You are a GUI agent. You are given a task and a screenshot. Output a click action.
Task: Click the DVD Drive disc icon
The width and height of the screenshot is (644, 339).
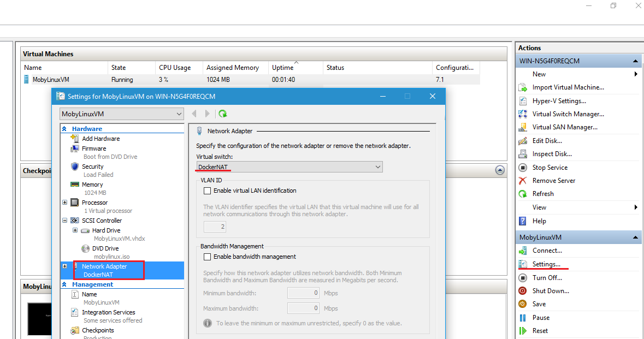click(85, 248)
